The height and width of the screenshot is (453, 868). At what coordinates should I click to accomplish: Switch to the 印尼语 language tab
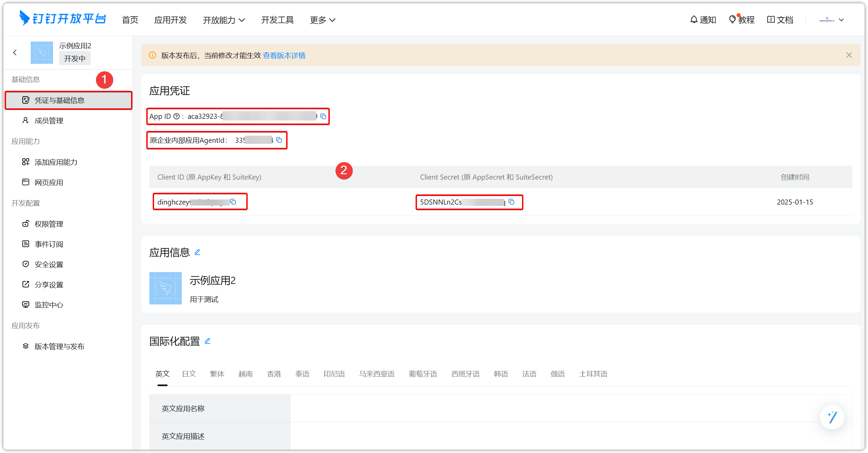(334, 374)
